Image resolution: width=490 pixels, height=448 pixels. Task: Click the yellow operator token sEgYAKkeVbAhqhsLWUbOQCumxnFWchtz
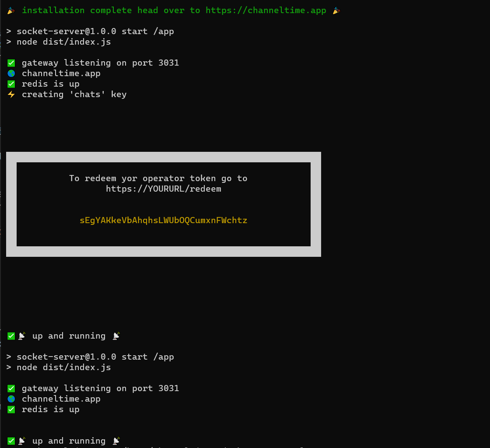click(x=164, y=220)
